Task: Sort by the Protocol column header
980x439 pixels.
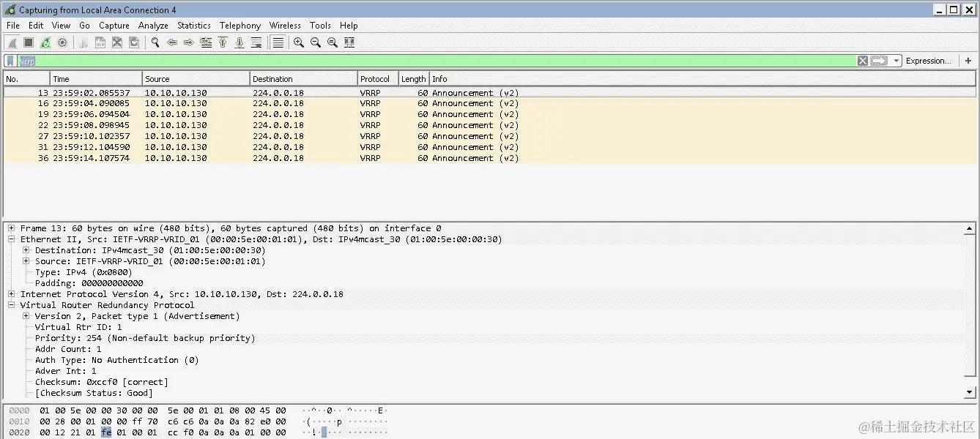Action: pos(378,78)
